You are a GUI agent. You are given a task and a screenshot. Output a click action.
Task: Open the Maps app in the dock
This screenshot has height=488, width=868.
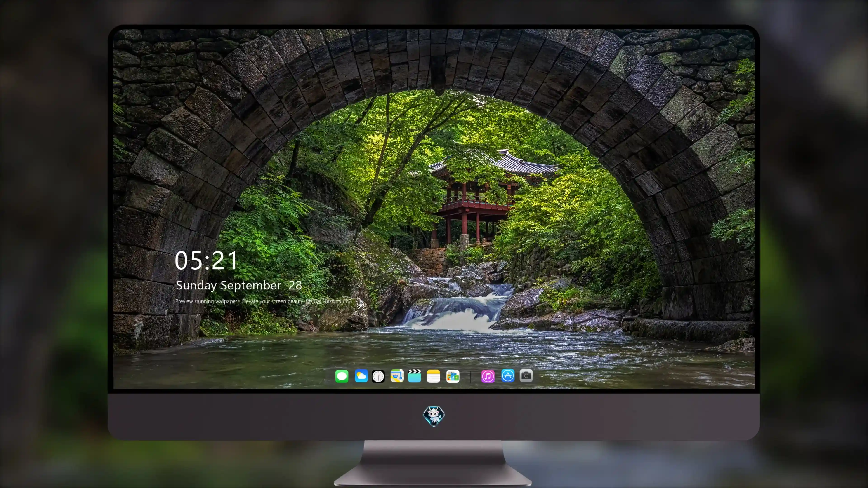pyautogui.click(x=397, y=376)
